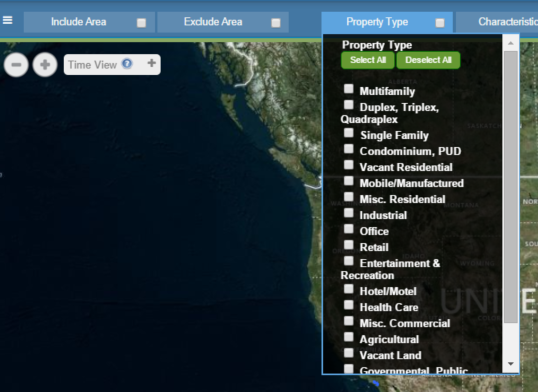Check the Misc. Commercial checkbox
The image size is (538, 392).
click(x=349, y=321)
